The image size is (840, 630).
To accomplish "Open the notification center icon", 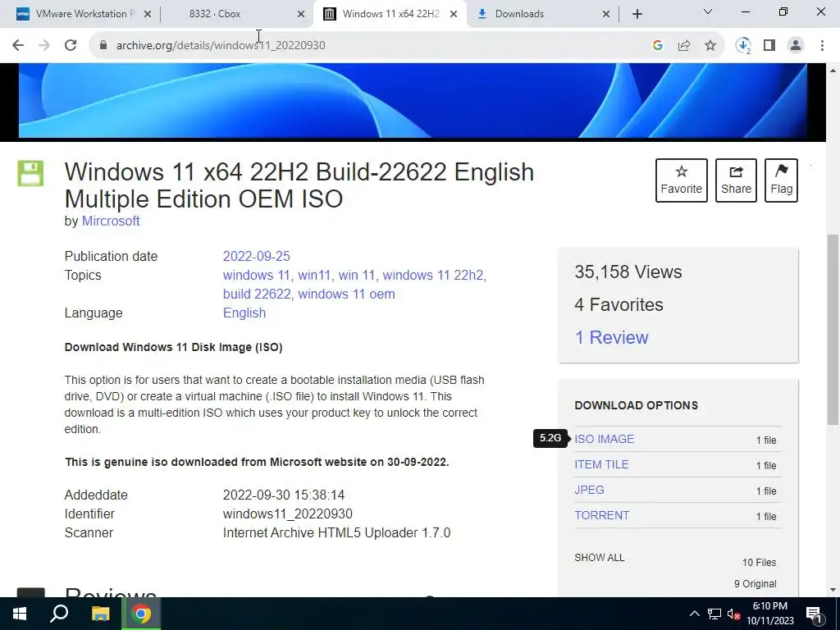I will [815, 614].
